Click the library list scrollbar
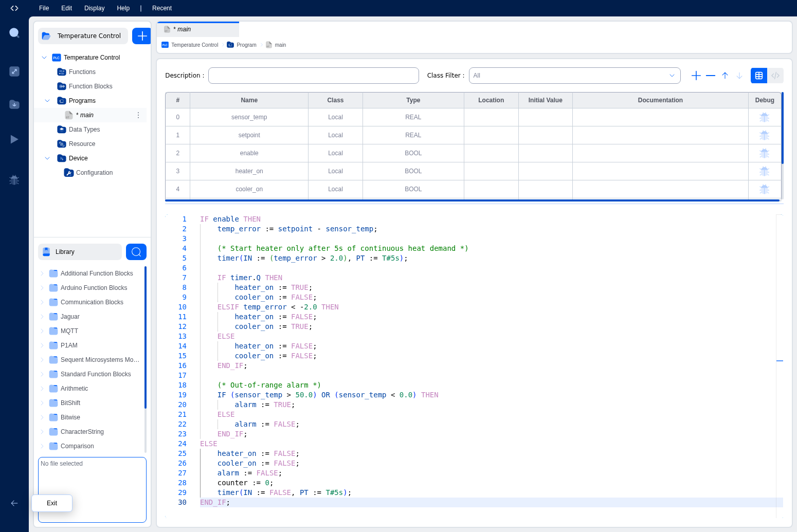This screenshot has width=797, height=532. pos(146,337)
